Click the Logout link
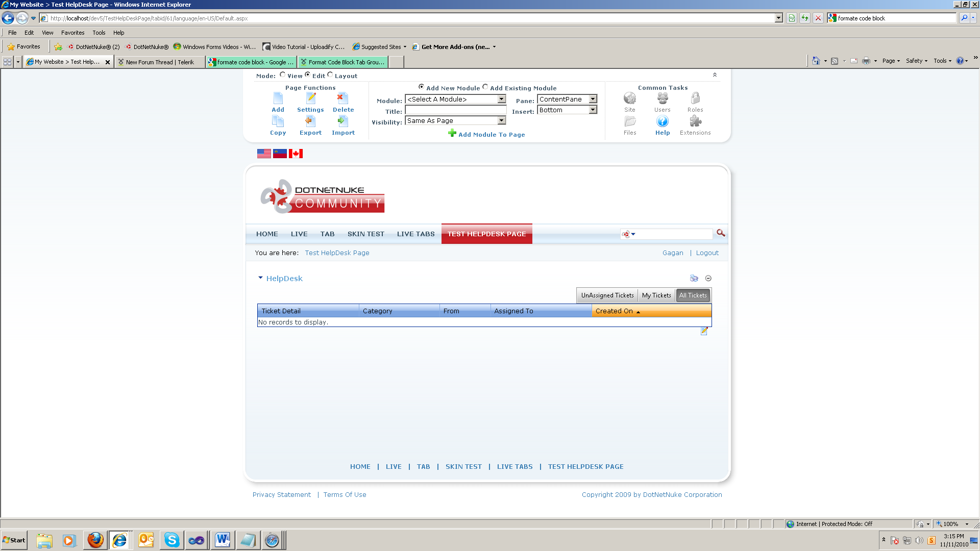This screenshot has width=980, height=551. point(707,253)
